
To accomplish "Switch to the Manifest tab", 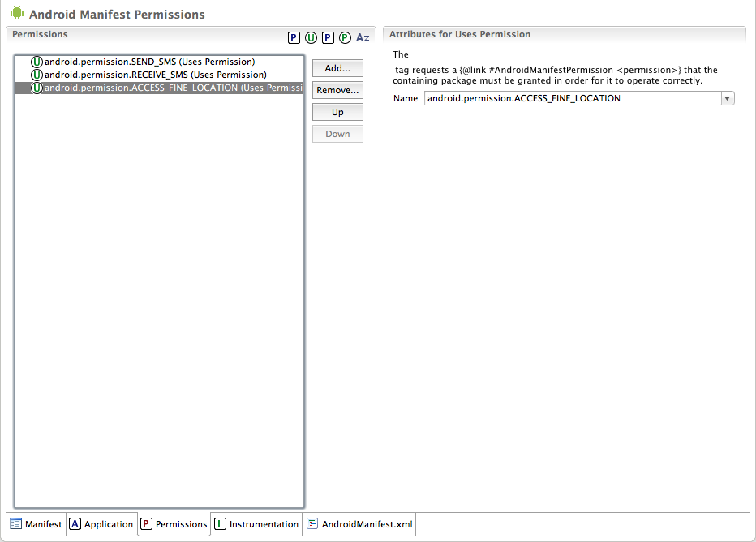I will pyautogui.click(x=37, y=523).
